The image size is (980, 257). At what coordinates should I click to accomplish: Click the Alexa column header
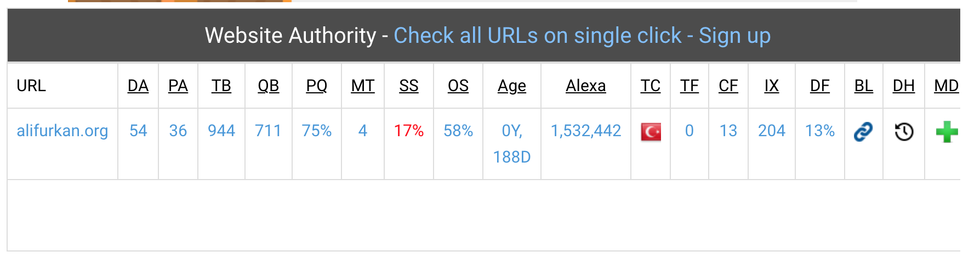(586, 86)
